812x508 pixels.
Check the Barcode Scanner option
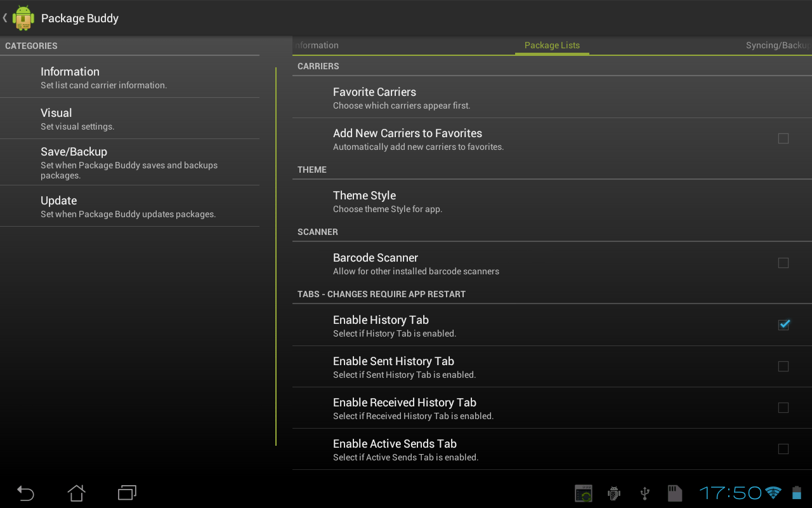click(783, 263)
